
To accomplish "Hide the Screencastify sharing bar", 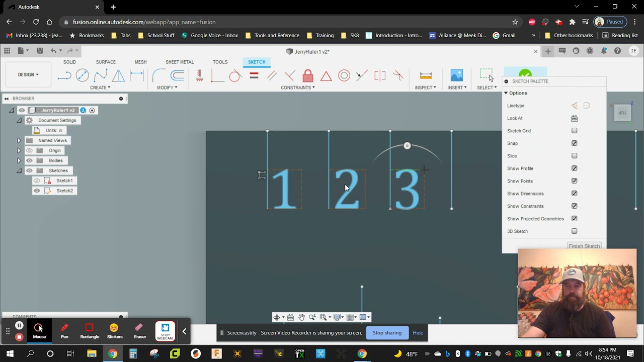I will tap(418, 332).
